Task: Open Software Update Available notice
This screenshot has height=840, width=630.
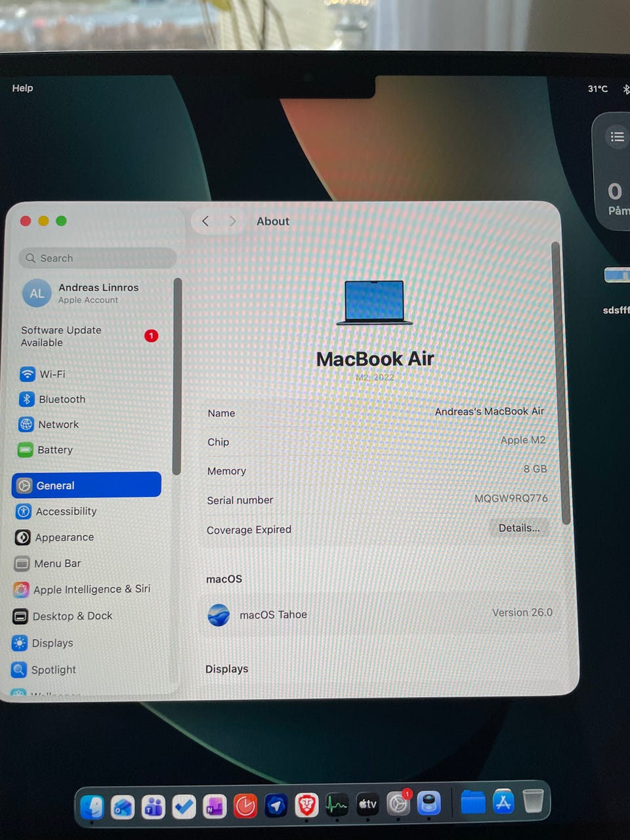Action: [89, 336]
